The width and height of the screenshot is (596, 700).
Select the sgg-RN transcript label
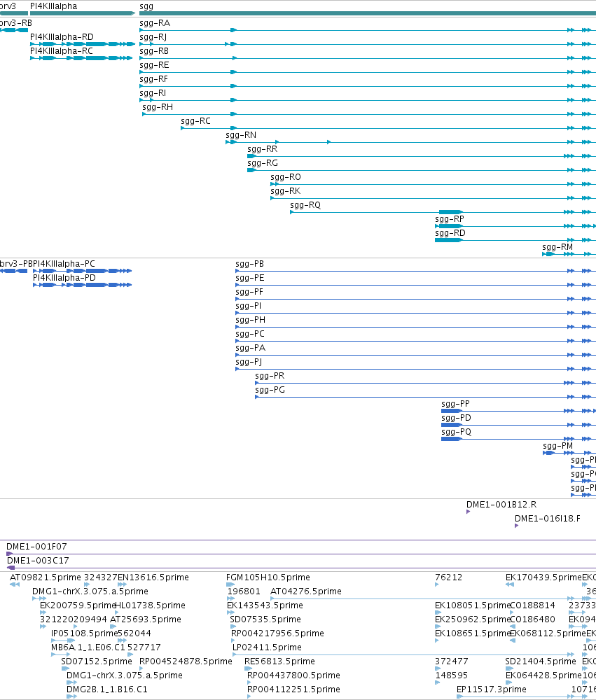[241, 135]
